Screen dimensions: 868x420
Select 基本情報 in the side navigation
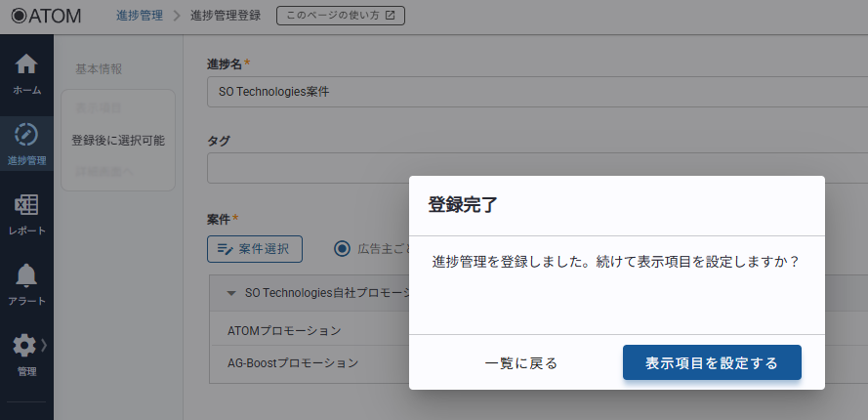99,69
